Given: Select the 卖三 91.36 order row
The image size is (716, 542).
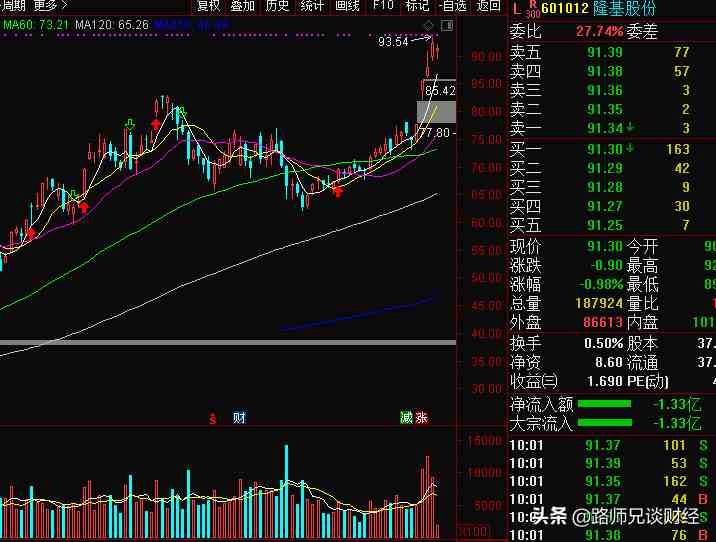Looking at the screenshot, I should point(612,90).
